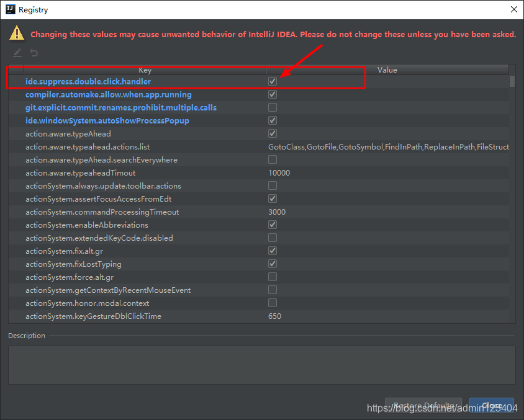Click the table vertical scrollbar thumb
The width and height of the screenshot is (524, 420).
tap(512, 81)
